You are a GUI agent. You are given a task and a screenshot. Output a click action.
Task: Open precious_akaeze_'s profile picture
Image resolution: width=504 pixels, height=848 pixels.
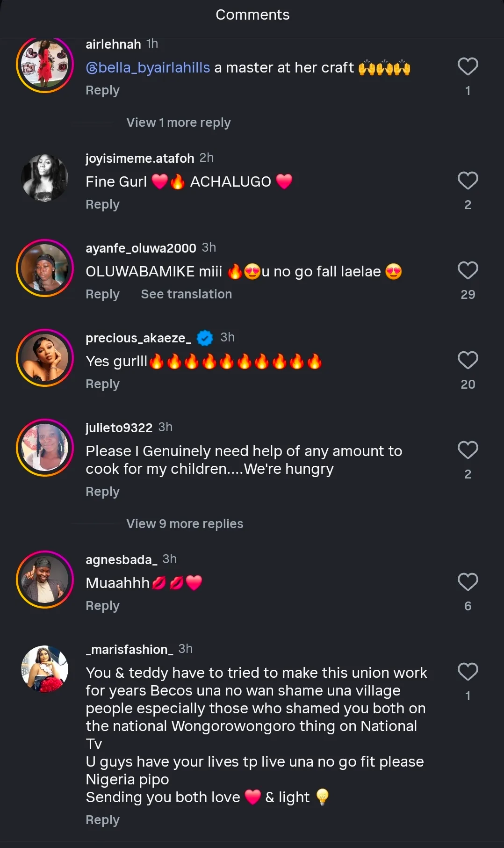pos(45,358)
